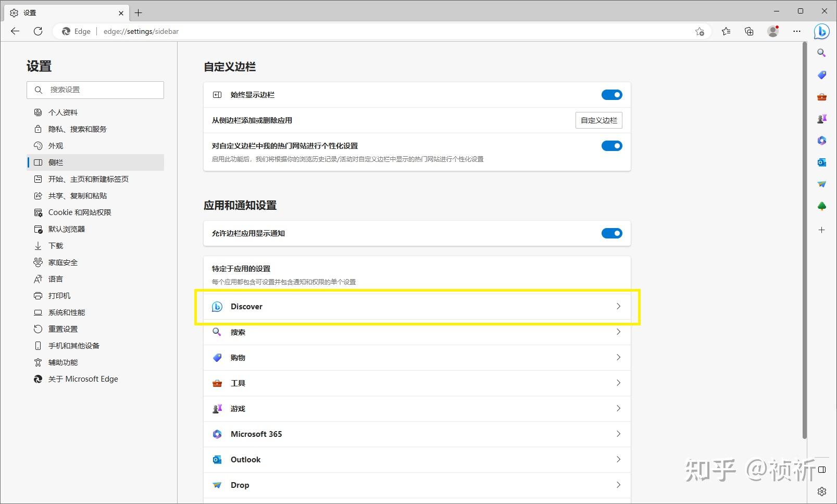Open the Search panel in the right sidebar
Image resolution: width=837 pixels, height=504 pixels.
coord(821,53)
